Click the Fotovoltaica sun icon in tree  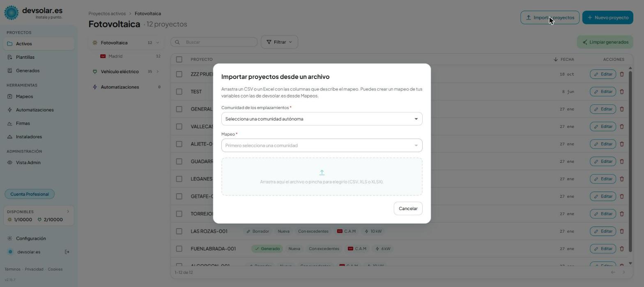click(95, 43)
